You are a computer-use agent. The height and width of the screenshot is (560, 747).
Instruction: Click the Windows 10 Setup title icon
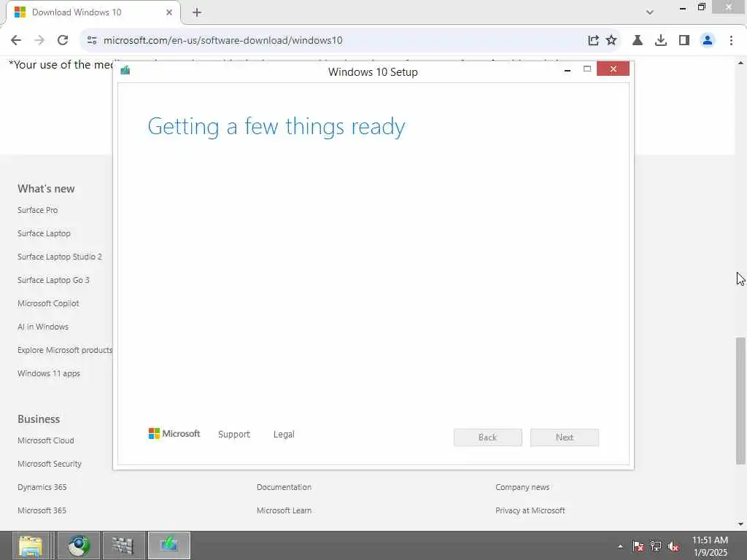[x=125, y=71]
